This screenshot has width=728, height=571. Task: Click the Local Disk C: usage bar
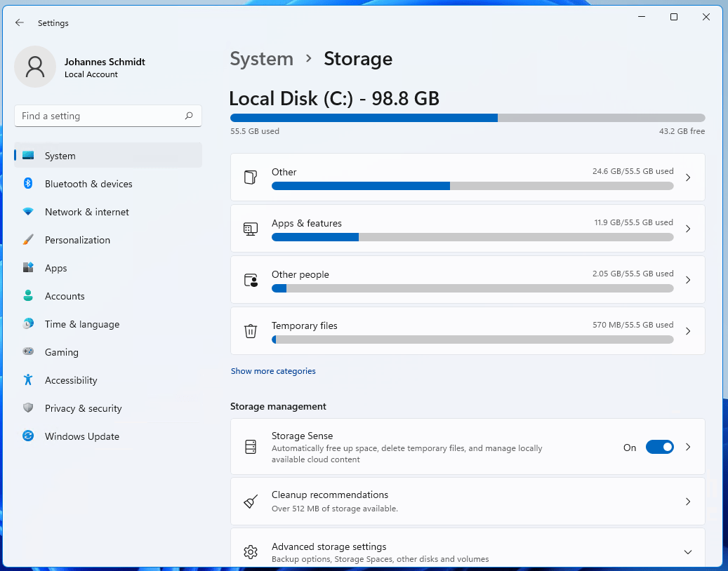pos(467,118)
